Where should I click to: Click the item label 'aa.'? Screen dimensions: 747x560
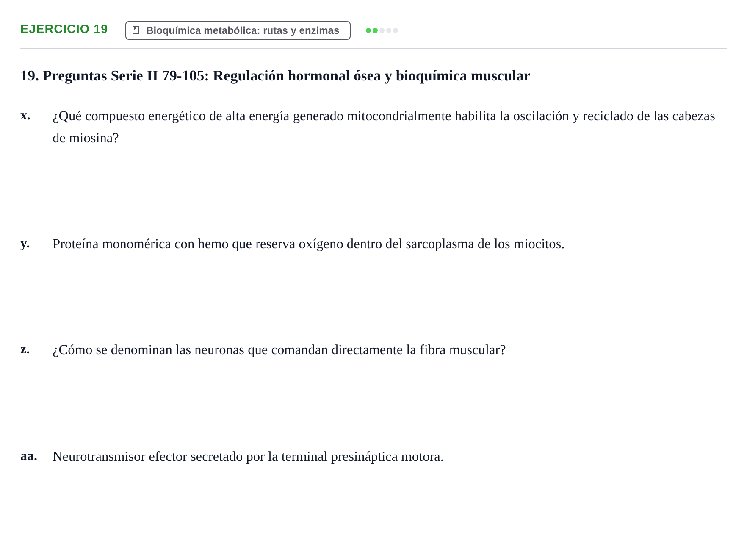(x=29, y=456)
